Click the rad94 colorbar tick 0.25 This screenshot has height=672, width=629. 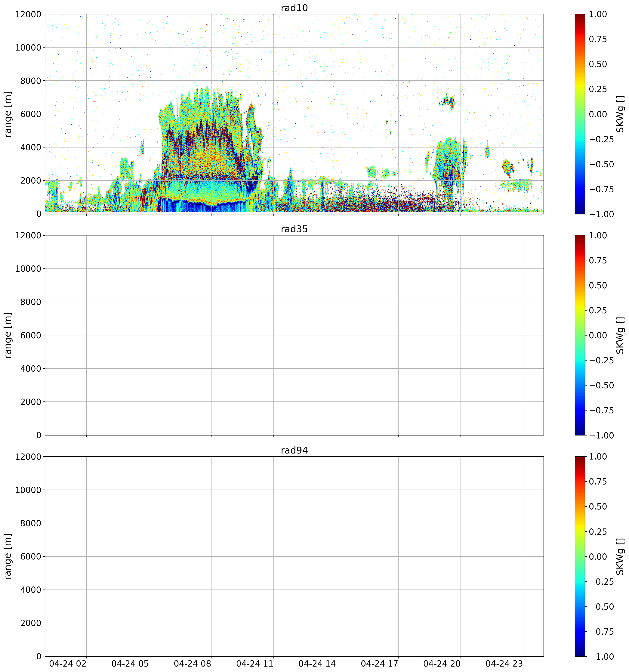click(598, 532)
